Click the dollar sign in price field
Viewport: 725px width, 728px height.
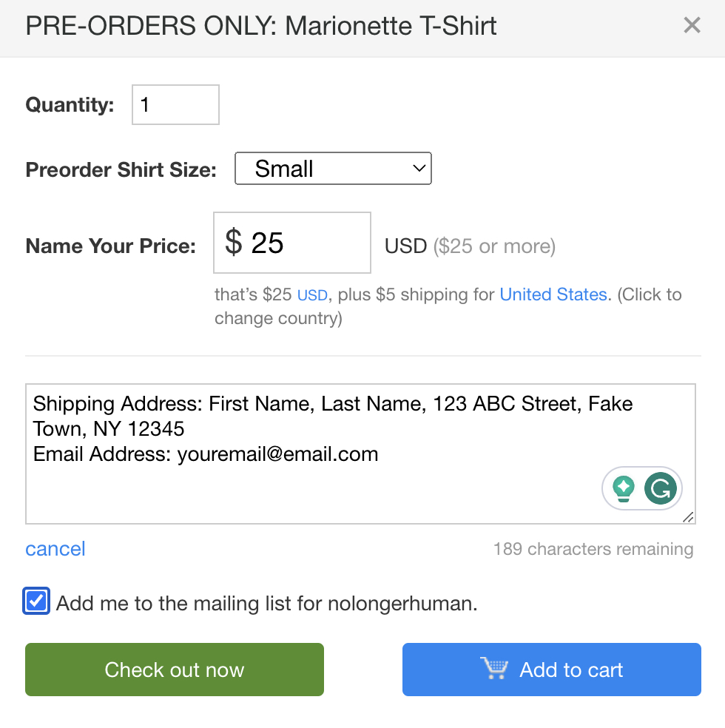233,243
